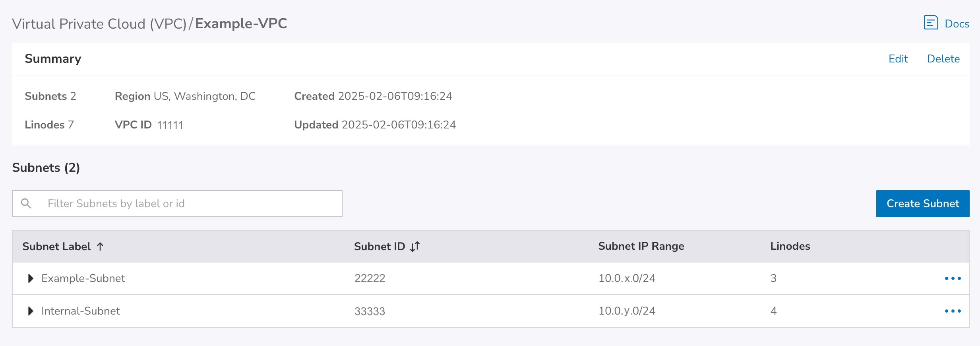Go back to Virtual Private Cloud breadcrumb
This screenshot has height=346, width=980.
(x=99, y=24)
